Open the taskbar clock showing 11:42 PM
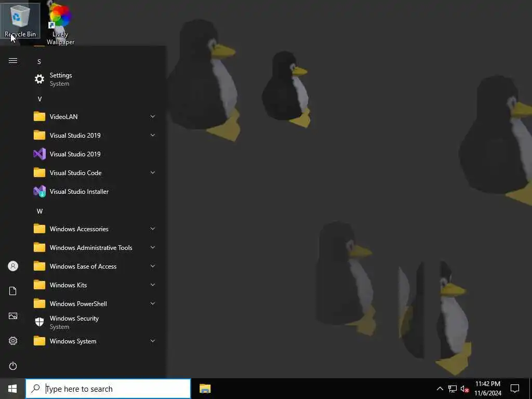 click(487, 389)
